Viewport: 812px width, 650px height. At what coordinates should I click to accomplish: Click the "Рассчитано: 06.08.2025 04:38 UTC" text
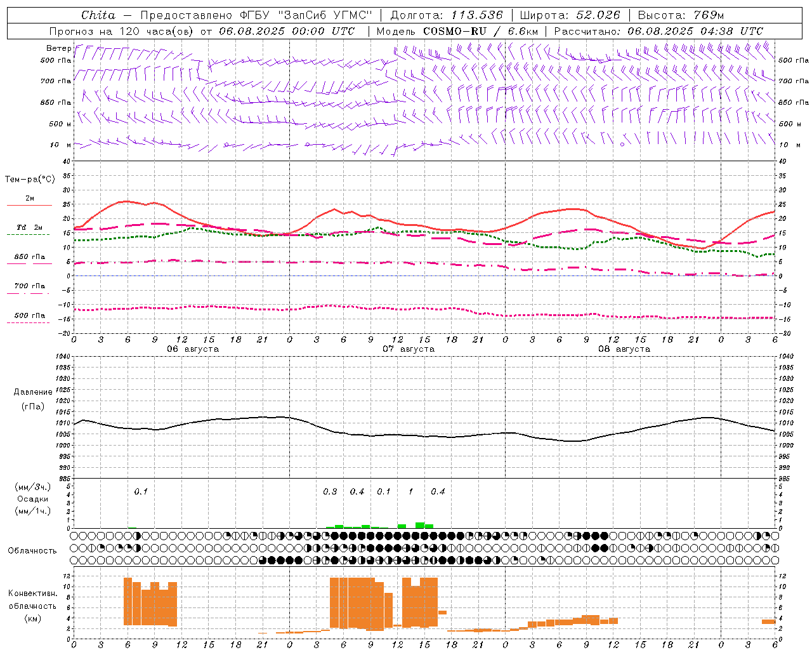tap(658, 31)
